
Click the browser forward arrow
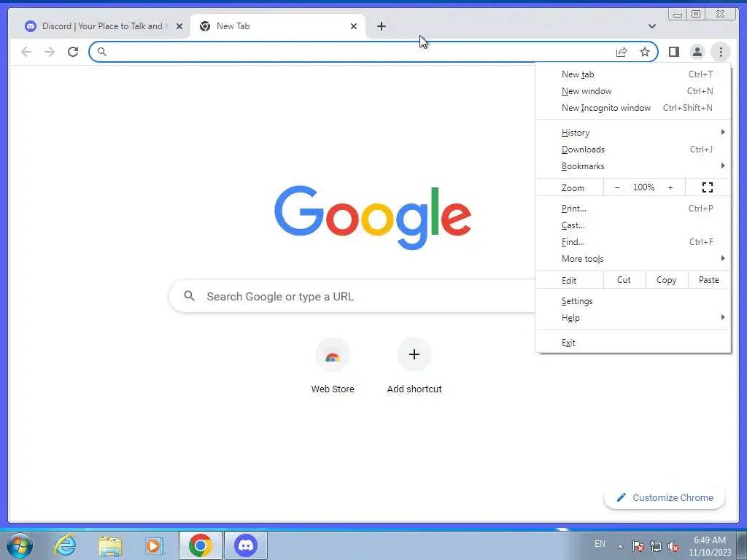pos(50,52)
